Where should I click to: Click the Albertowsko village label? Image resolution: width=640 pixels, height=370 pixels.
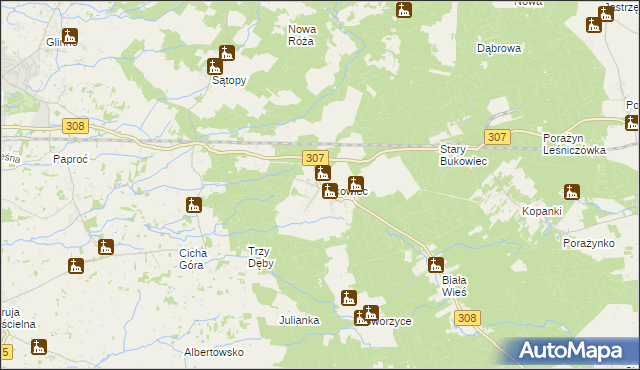click(x=214, y=352)
